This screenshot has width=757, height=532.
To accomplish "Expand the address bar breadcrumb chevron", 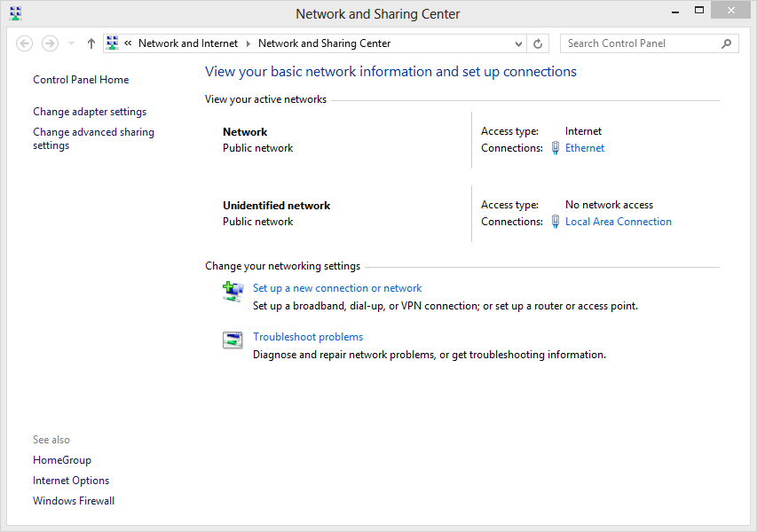I will pos(128,43).
